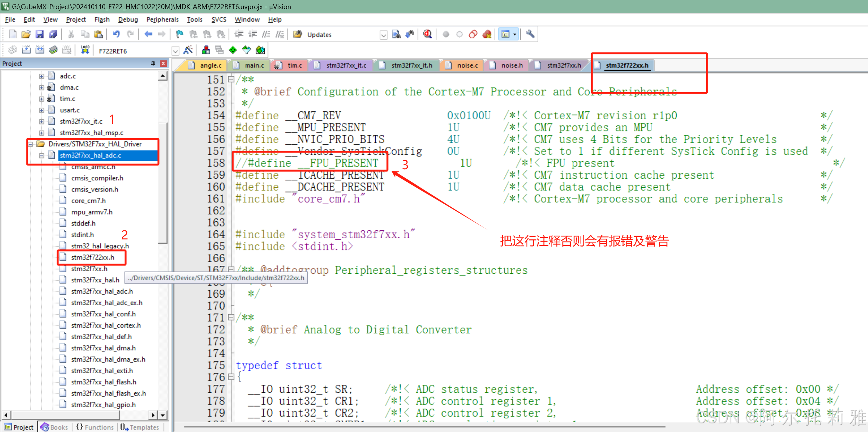Expand the adc.c tree node
This screenshot has height=432, width=868.
click(x=41, y=76)
